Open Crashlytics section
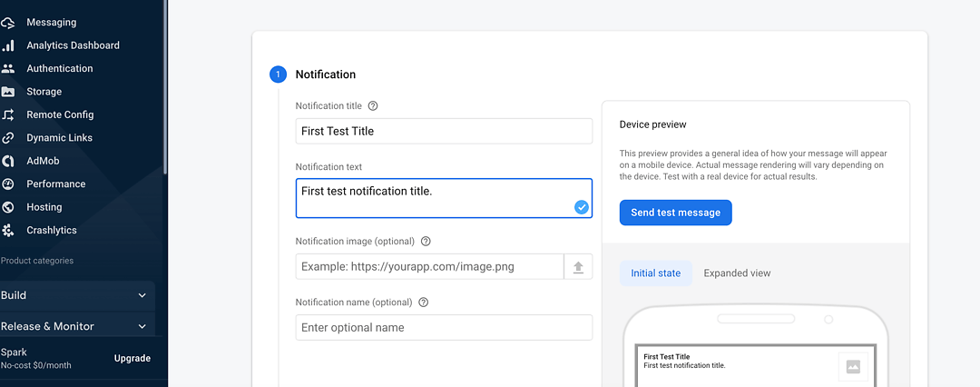This screenshot has height=387, width=980. (x=51, y=231)
